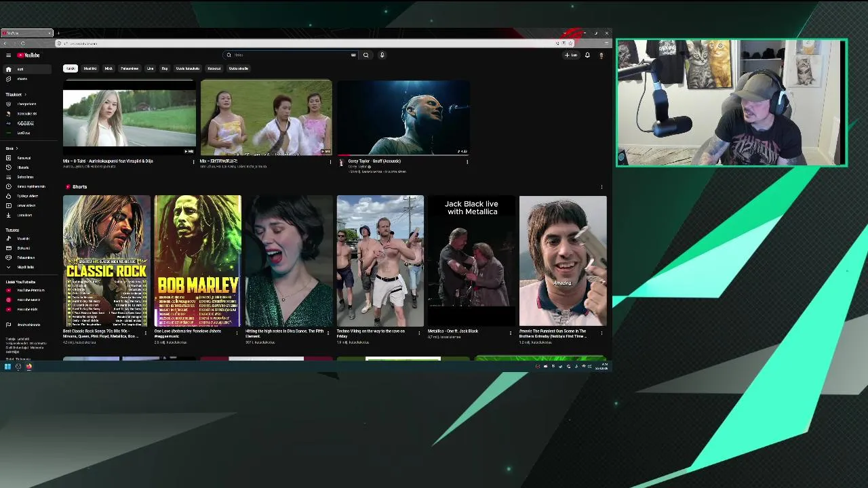Switch to the YouTube browser tab
This screenshot has width=868, height=488.
pyautogui.click(x=27, y=33)
